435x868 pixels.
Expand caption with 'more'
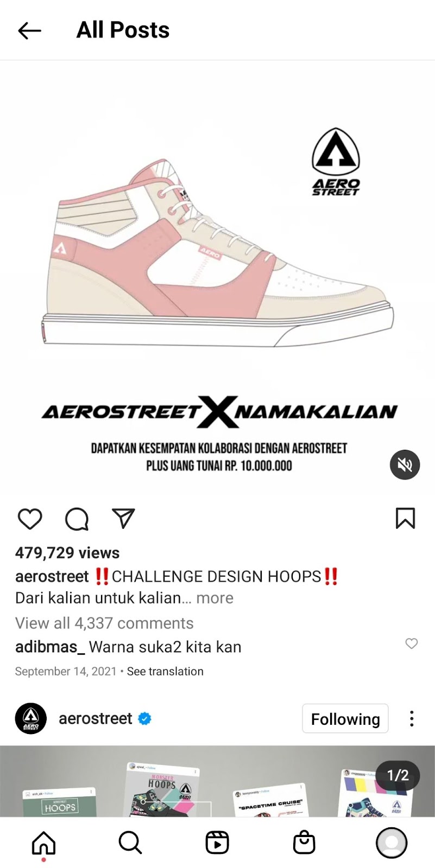point(215,598)
